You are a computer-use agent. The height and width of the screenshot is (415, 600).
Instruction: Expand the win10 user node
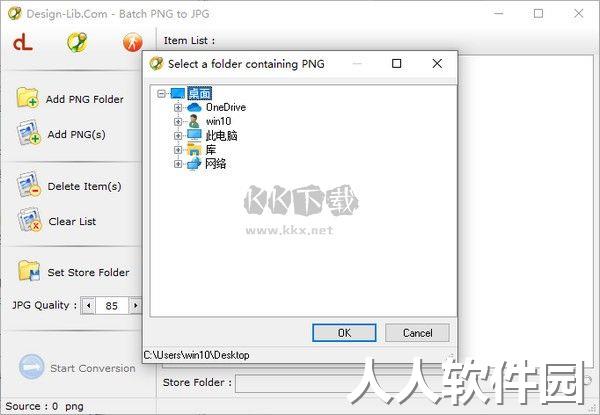[x=178, y=122]
